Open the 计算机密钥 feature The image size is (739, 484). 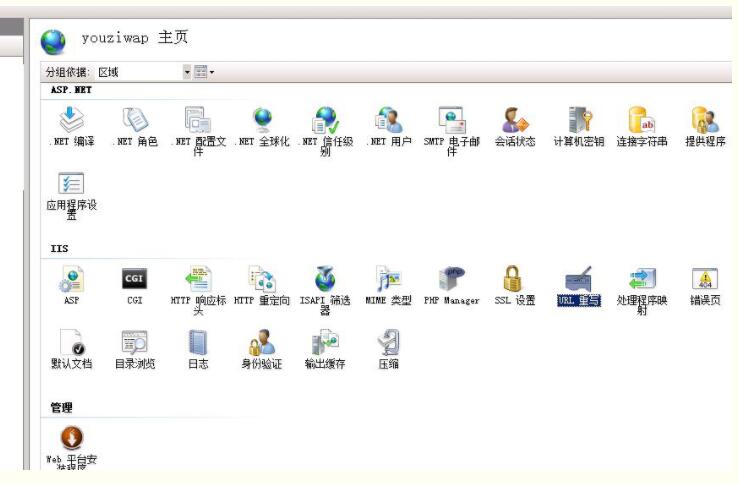click(x=579, y=126)
